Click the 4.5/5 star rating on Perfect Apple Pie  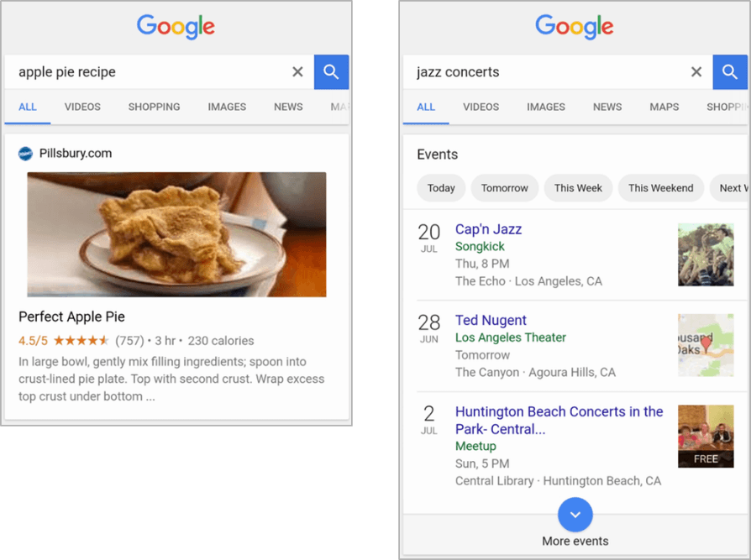click(x=35, y=341)
